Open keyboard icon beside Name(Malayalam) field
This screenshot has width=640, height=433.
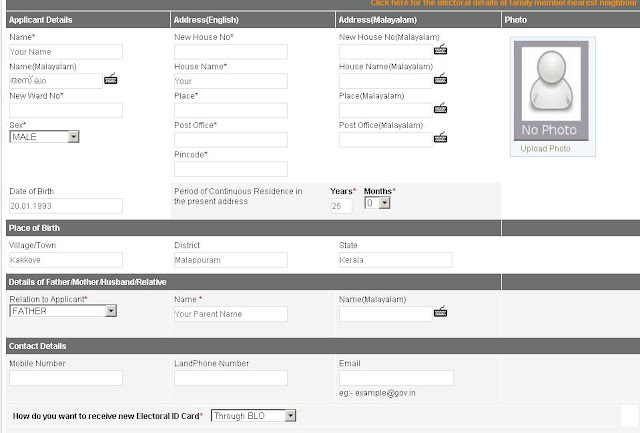click(x=111, y=79)
